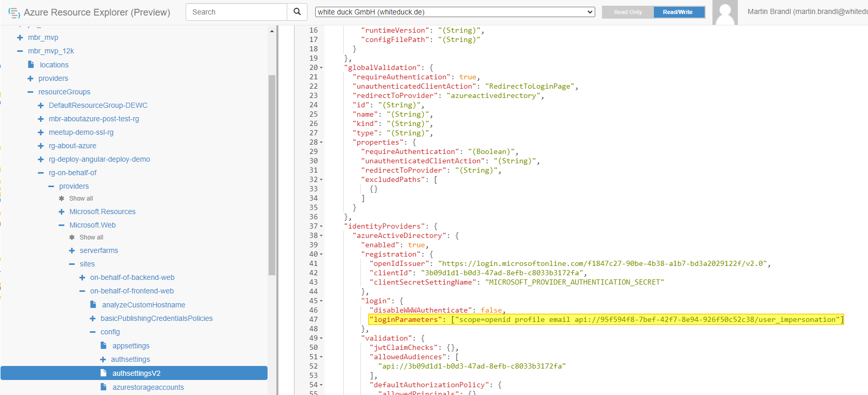Fold the globalValidation block at line 20
This screenshot has width=868, height=395.
(x=321, y=68)
